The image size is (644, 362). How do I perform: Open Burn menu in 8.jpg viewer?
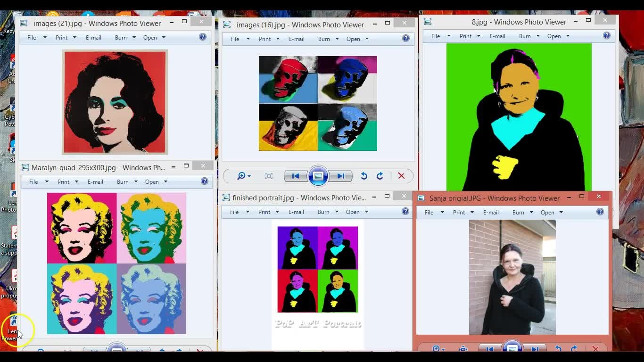pyautogui.click(x=529, y=36)
